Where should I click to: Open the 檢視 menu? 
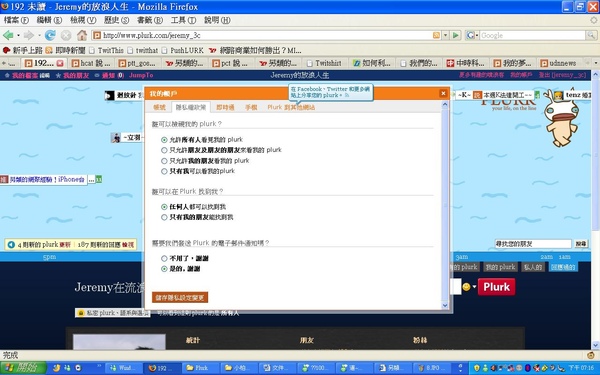click(83, 20)
